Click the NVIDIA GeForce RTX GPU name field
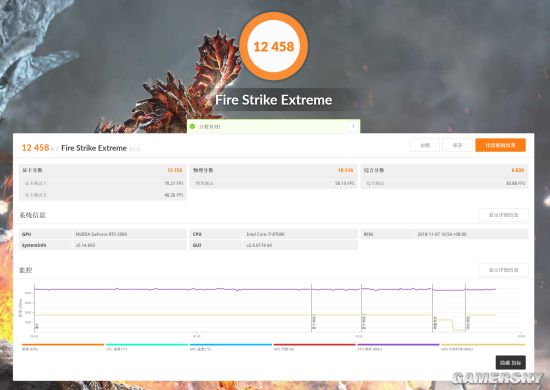This screenshot has width=550, height=390. (x=129, y=234)
